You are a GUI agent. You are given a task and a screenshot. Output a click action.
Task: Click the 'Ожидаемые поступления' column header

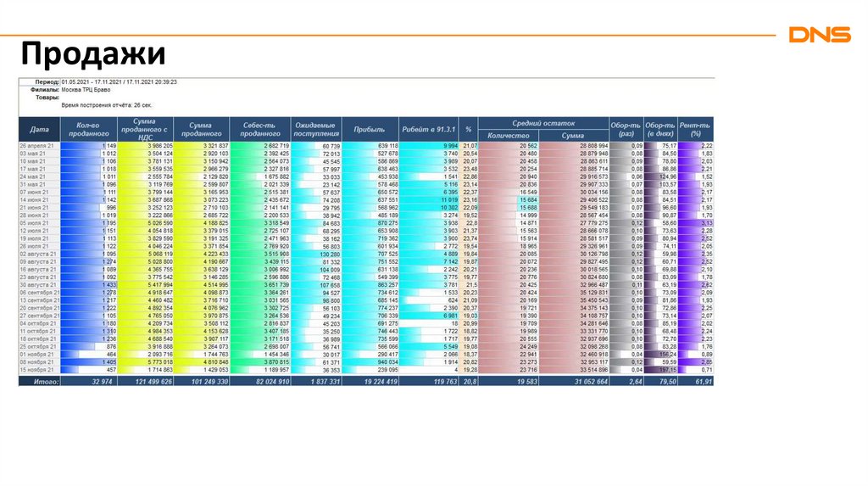coord(316,129)
